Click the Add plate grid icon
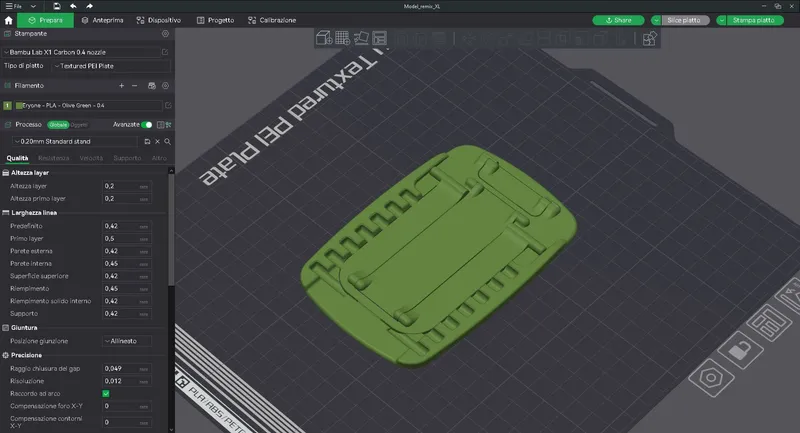Image resolution: width=800 pixels, height=433 pixels. point(342,38)
